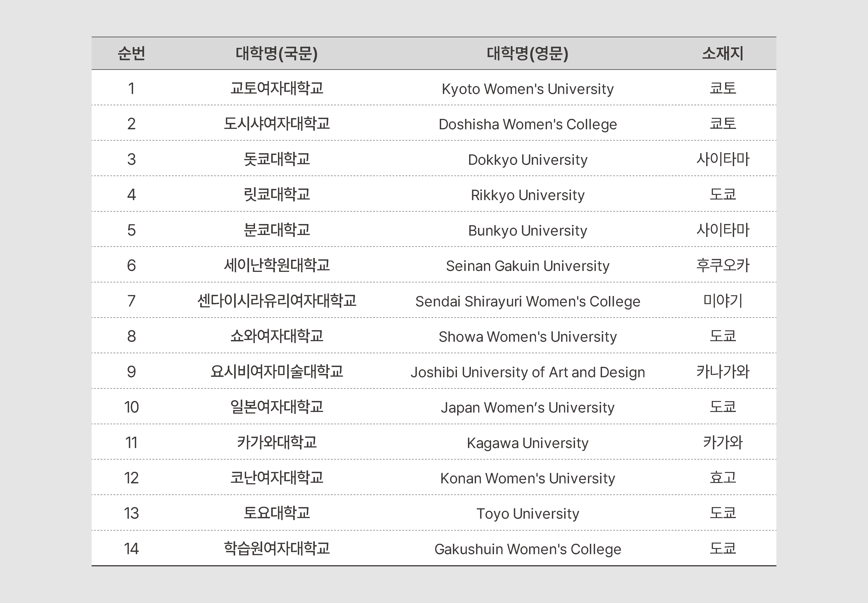Click the 후쿠오카 location cell

pyautogui.click(x=723, y=265)
